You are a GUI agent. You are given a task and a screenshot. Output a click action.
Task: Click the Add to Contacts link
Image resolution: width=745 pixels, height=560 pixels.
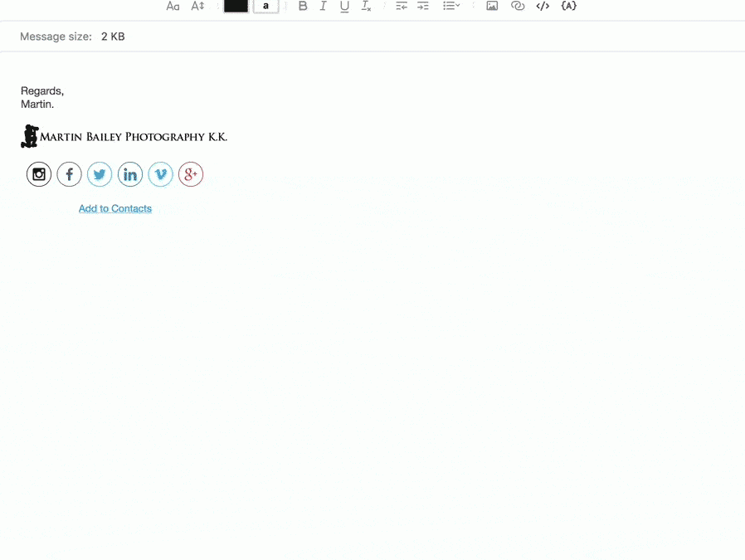115,208
